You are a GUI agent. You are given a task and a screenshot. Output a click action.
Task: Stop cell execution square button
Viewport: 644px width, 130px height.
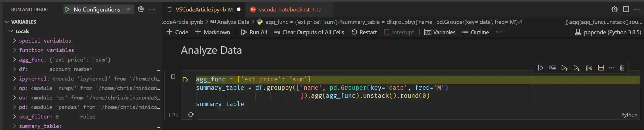pyautogui.click(x=173, y=77)
